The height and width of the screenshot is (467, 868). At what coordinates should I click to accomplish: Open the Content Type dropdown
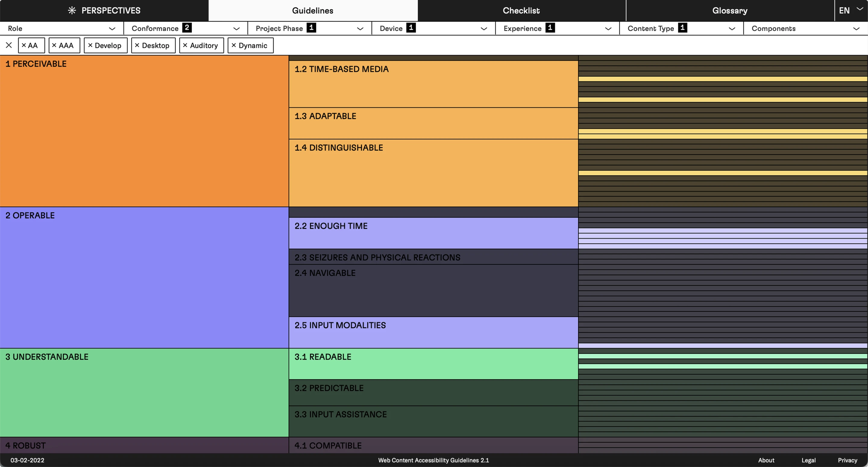682,29
